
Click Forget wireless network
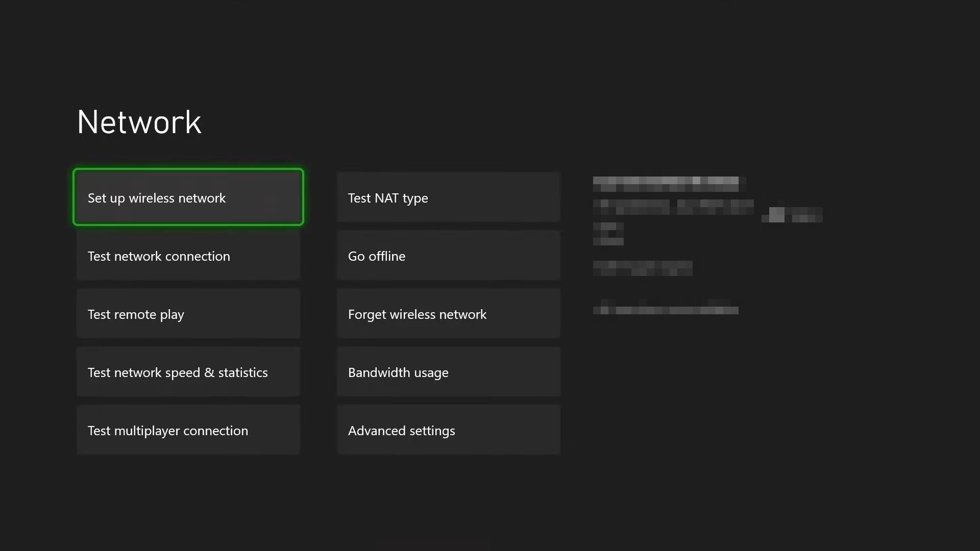point(448,314)
